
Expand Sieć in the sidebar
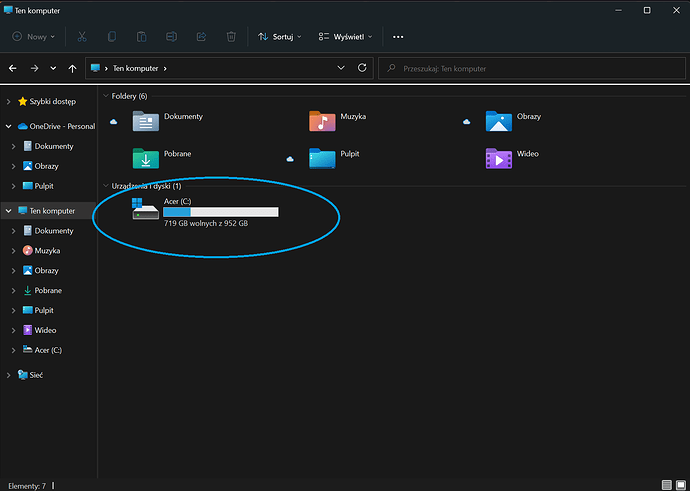point(8,375)
